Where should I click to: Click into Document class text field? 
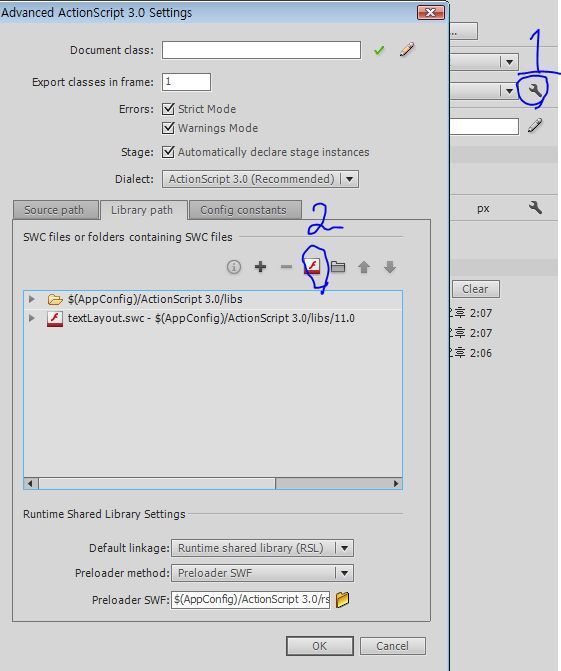click(261, 50)
